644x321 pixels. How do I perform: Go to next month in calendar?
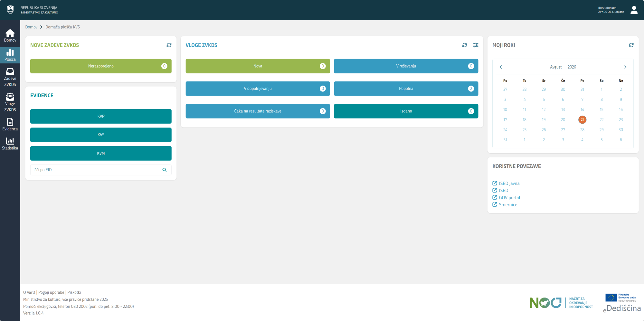[625, 67]
